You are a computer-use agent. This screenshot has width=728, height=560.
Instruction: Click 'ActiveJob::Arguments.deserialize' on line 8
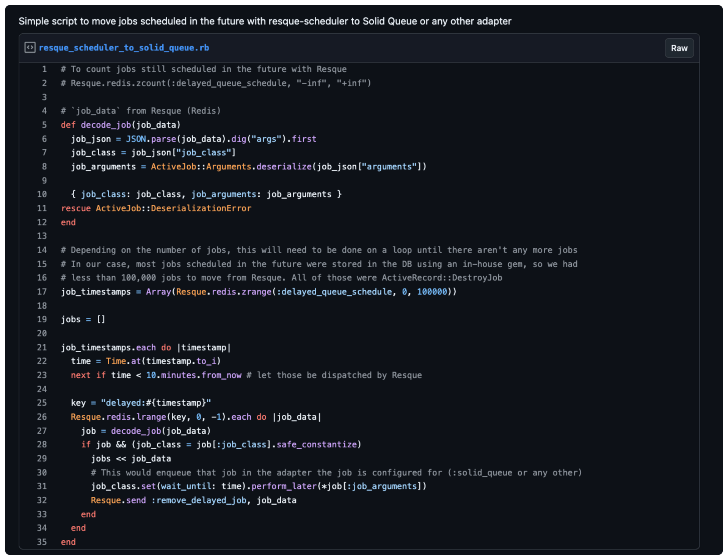click(x=231, y=167)
